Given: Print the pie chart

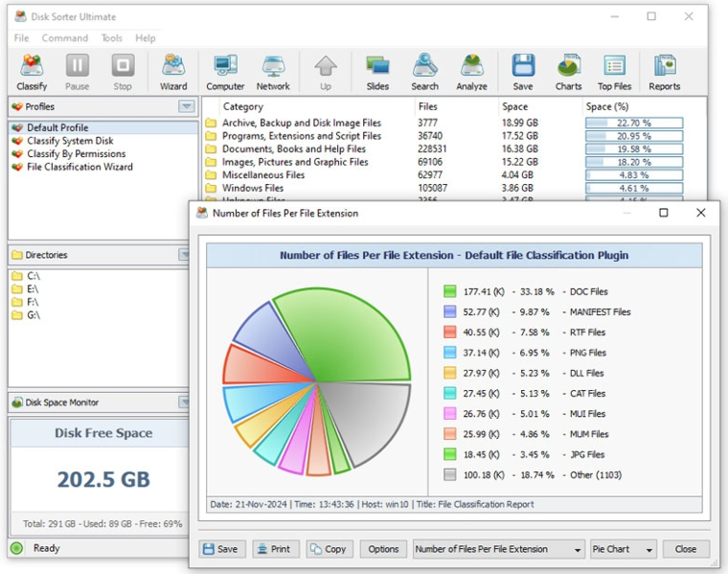Looking at the screenshot, I should tap(276, 549).
